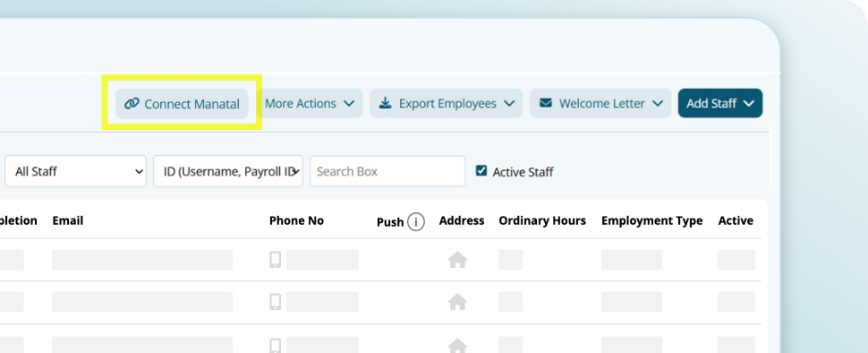Open the Welcome Letter dropdown
868x353 pixels.
click(x=600, y=103)
